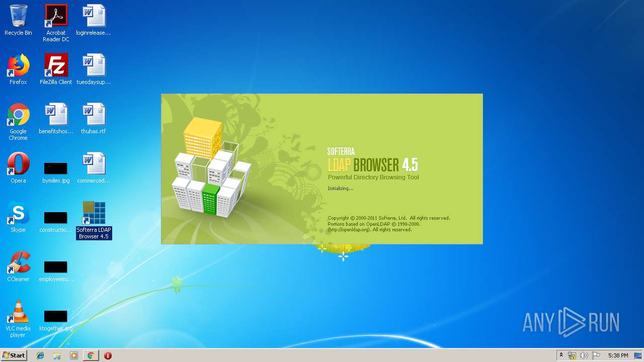Select the commerced Word document
Image resolution: width=644 pixels, height=362 pixels.
point(94,168)
